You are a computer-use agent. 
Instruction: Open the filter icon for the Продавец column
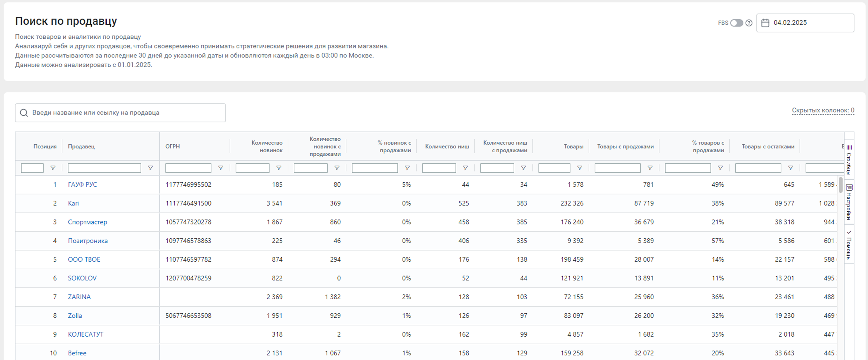point(151,168)
